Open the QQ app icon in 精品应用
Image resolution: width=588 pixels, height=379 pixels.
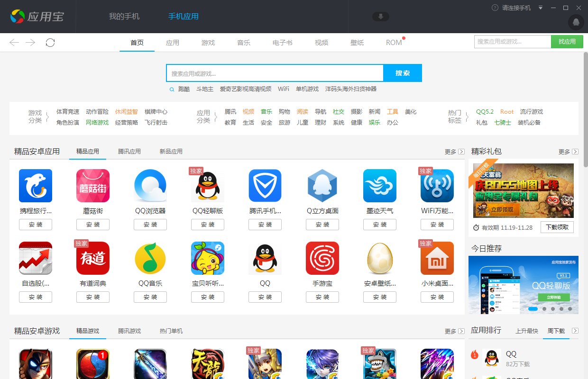point(265,258)
